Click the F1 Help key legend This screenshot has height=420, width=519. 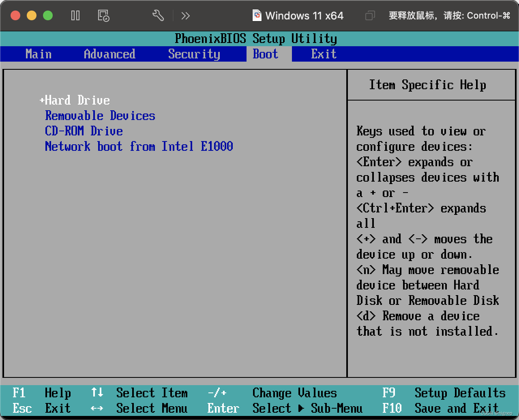pos(42,393)
